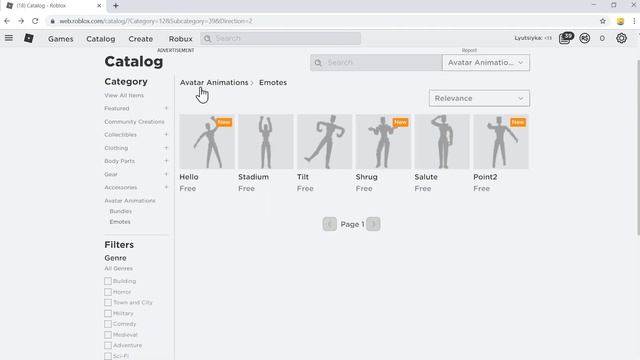The width and height of the screenshot is (640, 360).
Task: Click the Roblox logo icon
Action: click(x=29, y=38)
